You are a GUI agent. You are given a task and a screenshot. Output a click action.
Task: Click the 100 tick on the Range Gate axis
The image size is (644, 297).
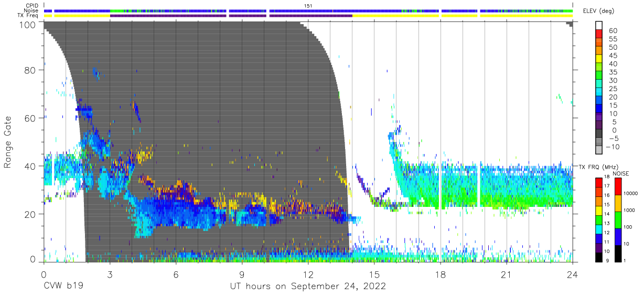[x=28, y=25]
